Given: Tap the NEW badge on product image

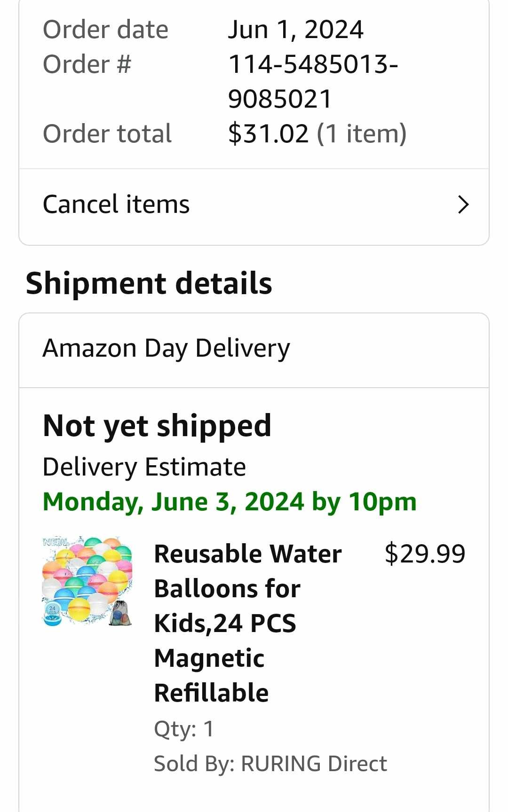Looking at the screenshot, I should tap(55, 542).
